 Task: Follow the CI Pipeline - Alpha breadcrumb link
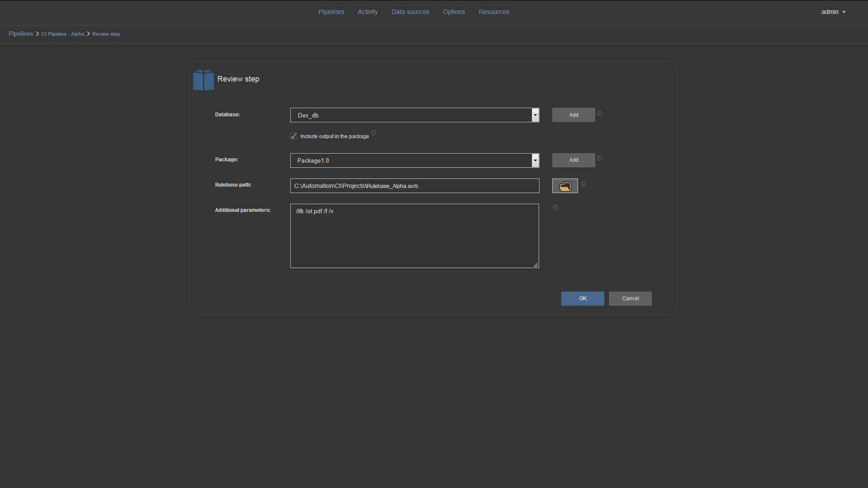[63, 34]
